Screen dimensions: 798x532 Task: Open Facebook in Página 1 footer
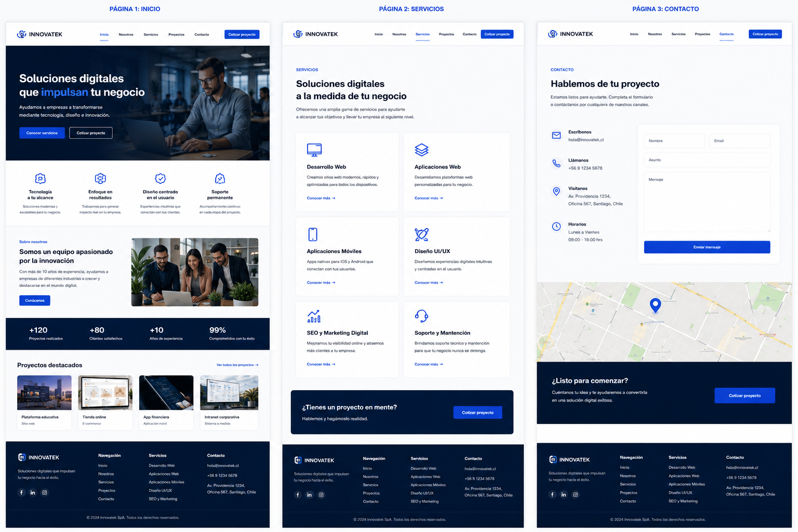(21, 493)
